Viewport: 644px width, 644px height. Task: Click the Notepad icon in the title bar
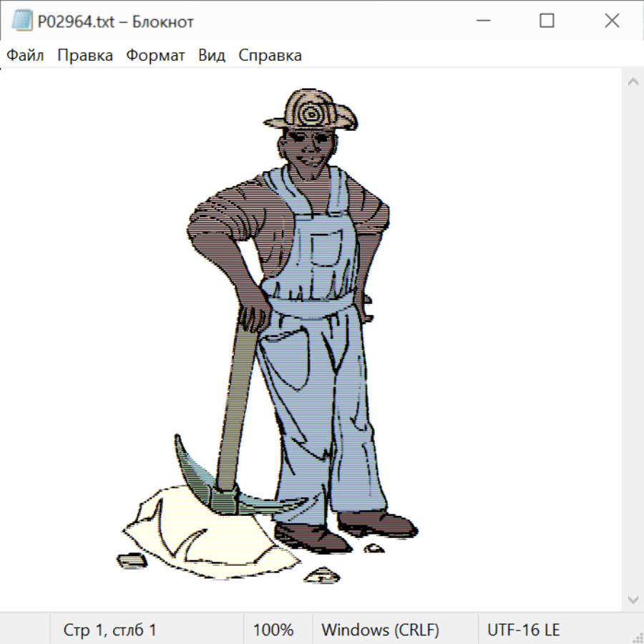22,21
